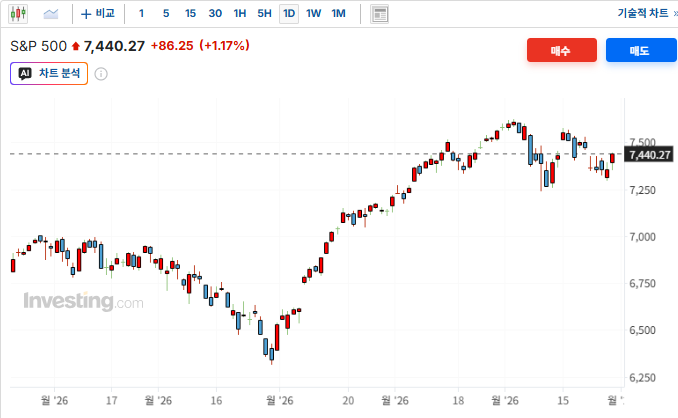Click the header price 7,440.27 value
The image size is (678, 418).
[114, 46]
